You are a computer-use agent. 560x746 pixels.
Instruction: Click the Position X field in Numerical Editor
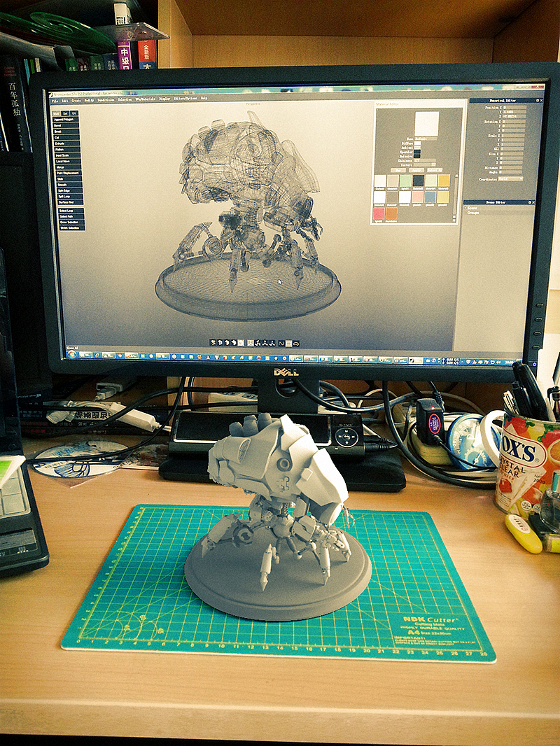pos(514,108)
